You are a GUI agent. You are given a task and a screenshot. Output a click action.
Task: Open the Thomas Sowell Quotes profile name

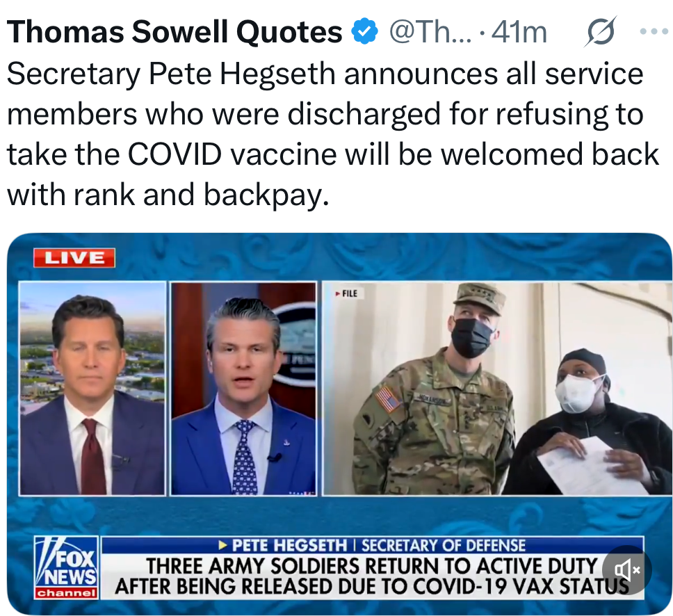click(x=175, y=32)
